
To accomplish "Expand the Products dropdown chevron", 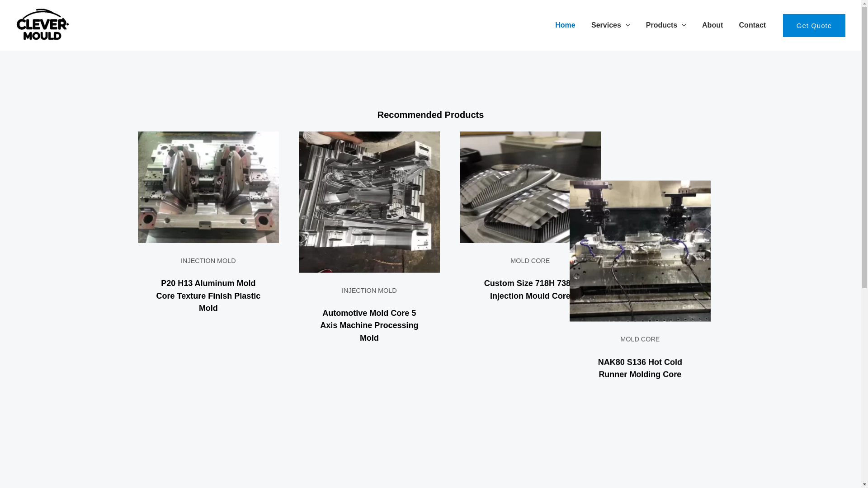I will coord(683,26).
